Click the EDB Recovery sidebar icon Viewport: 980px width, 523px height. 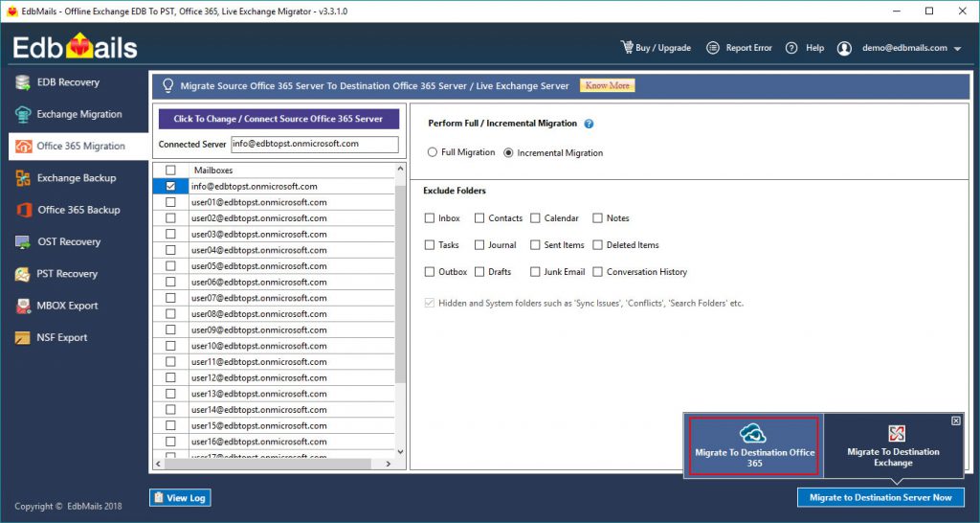tap(23, 82)
